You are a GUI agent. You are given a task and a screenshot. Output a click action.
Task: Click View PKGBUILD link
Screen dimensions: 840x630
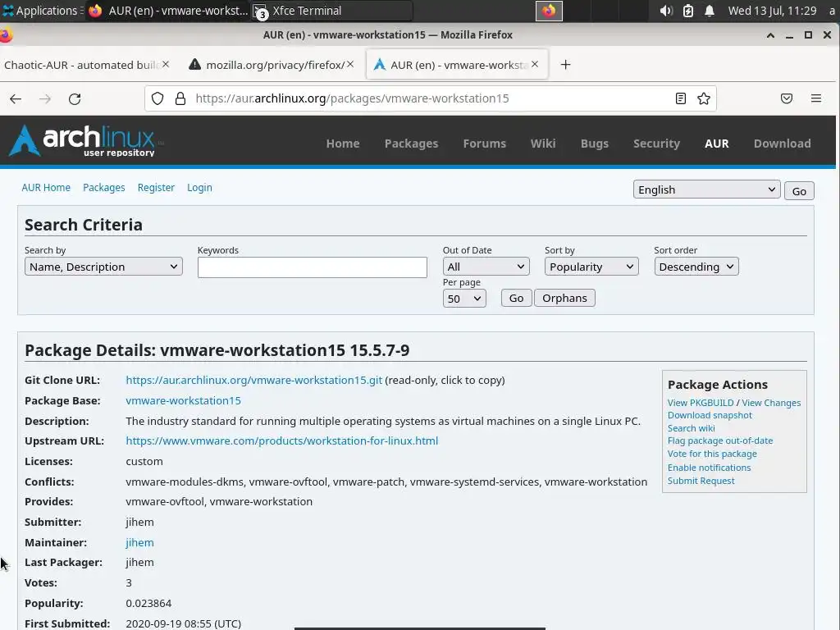click(x=701, y=403)
